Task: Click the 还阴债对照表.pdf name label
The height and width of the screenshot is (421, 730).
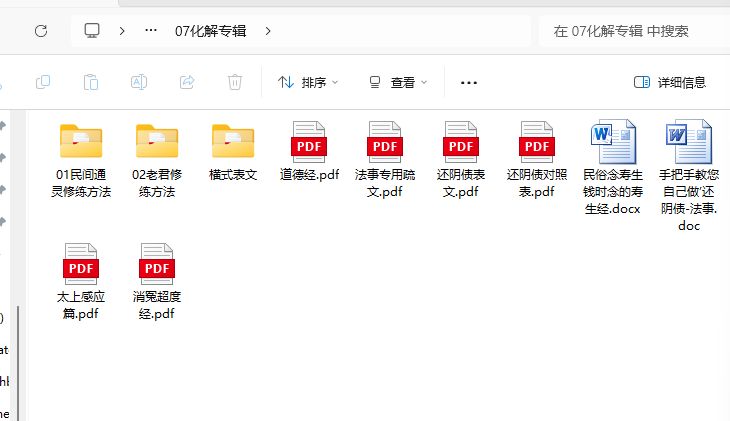Action: point(537,183)
